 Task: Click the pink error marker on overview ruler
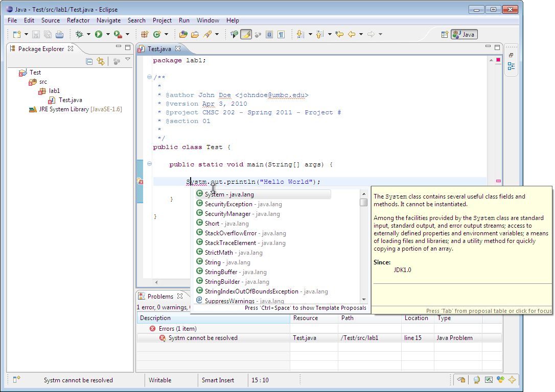tap(498, 181)
